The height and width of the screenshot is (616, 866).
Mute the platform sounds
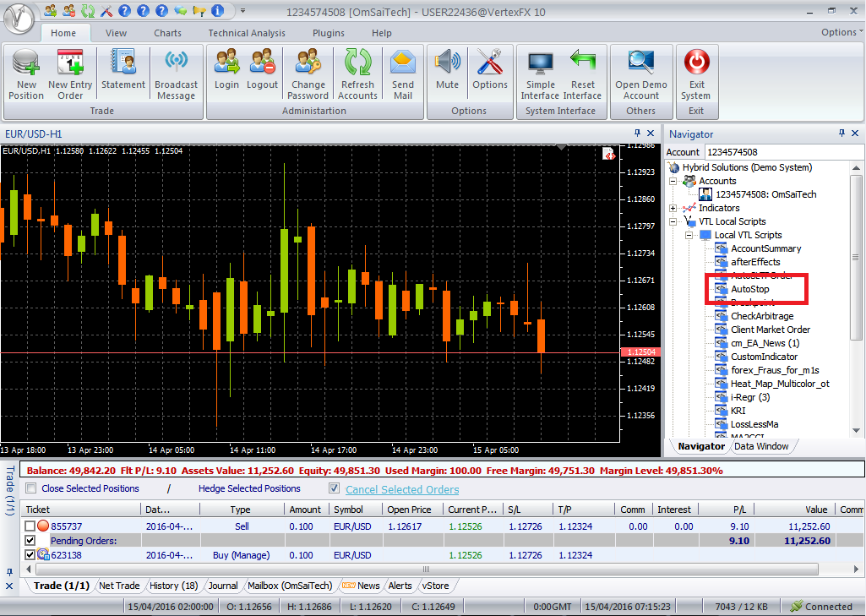[x=447, y=69]
